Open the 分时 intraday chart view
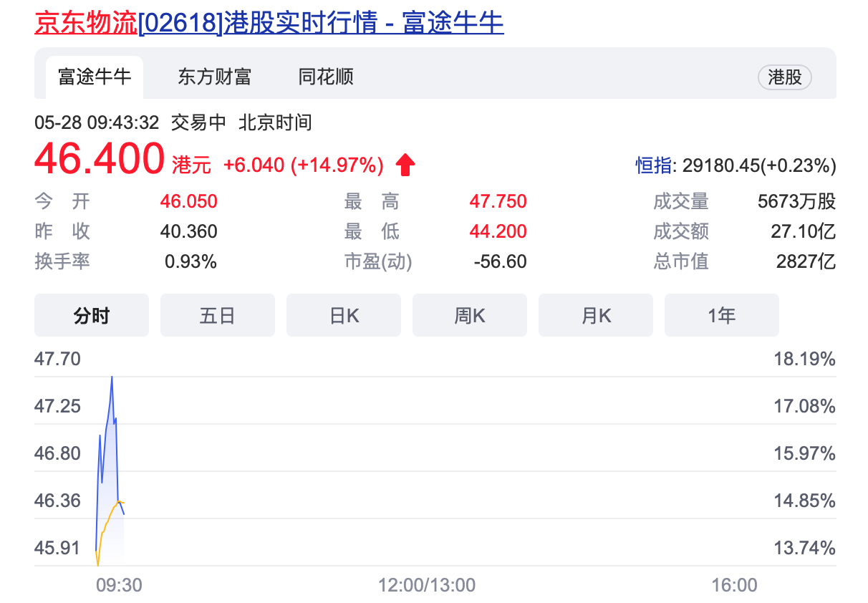This screenshot has width=868, height=603. pos(91,315)
